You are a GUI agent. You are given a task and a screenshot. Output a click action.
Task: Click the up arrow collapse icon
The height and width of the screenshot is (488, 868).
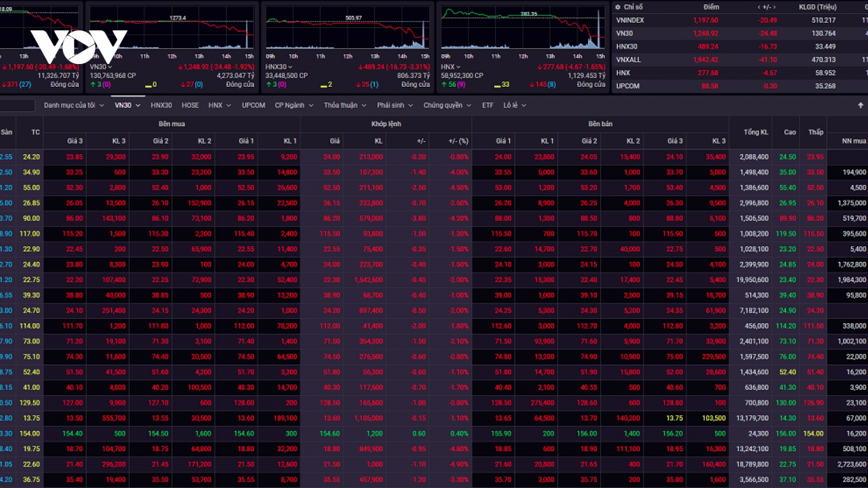860,105
